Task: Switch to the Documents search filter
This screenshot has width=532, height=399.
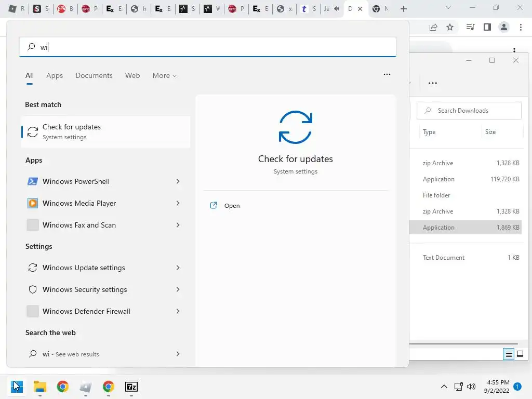Action: coord(94,76)
